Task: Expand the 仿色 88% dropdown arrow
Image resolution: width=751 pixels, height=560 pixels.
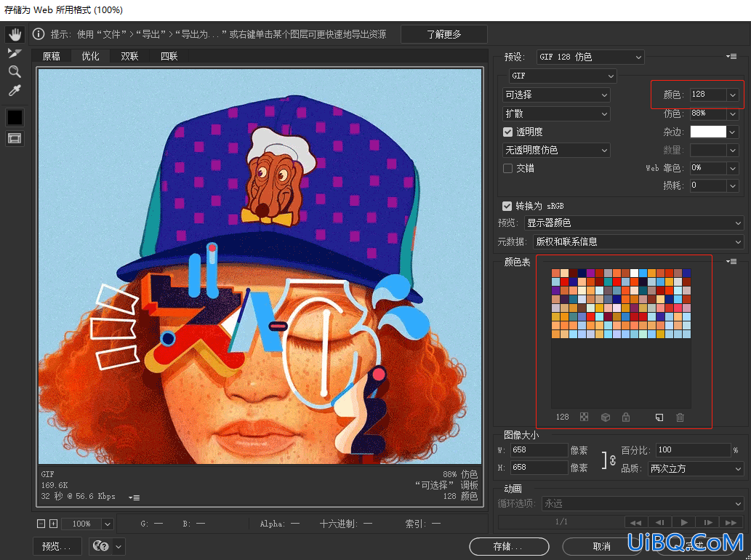Action: tap(733, 113)
